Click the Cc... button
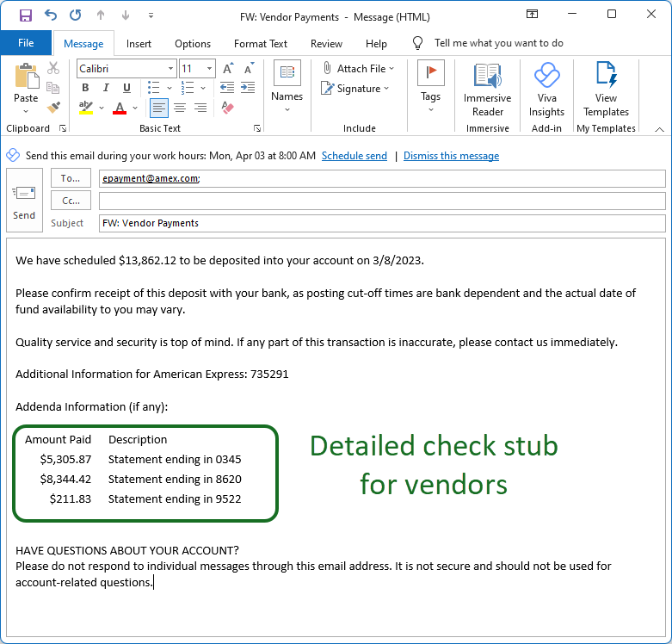Screen dimensions: 672x644 tap(71, 201)
